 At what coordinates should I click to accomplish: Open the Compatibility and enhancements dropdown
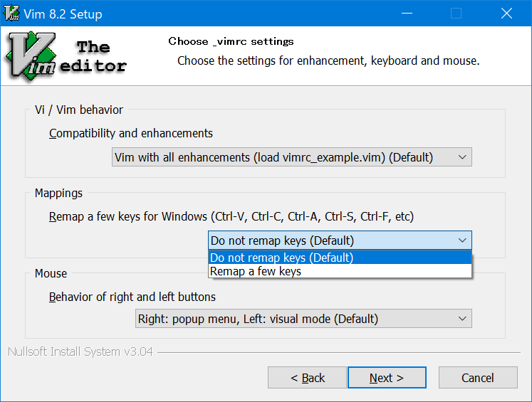(x=292, y=157)
